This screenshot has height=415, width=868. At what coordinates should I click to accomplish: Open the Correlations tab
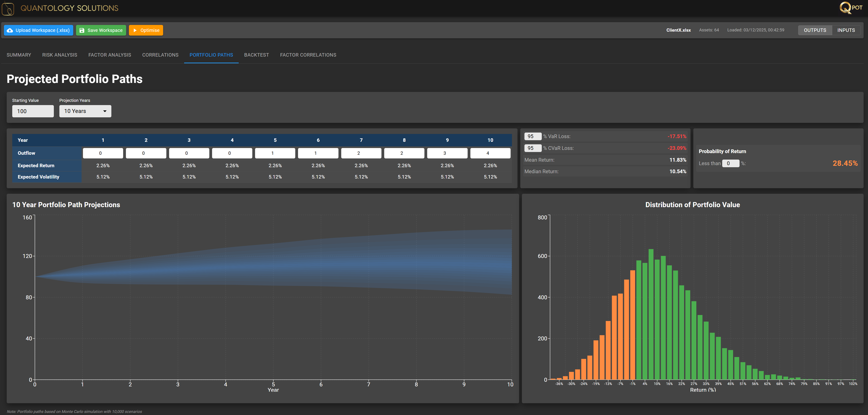(x=160, y=55)
